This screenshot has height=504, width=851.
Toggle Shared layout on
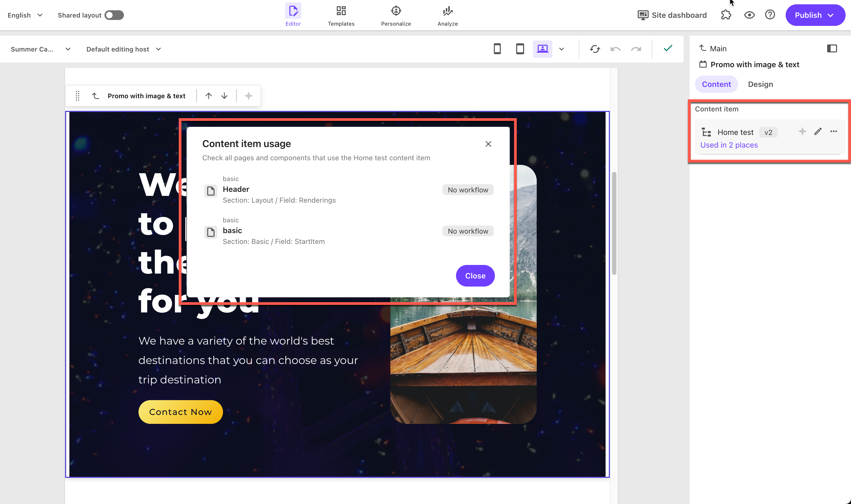(114, 15)
